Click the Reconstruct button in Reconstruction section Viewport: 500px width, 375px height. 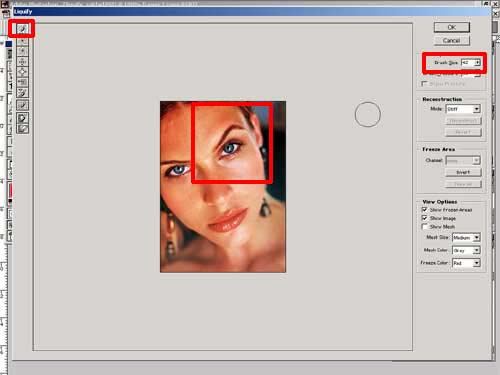click(463, 121)
